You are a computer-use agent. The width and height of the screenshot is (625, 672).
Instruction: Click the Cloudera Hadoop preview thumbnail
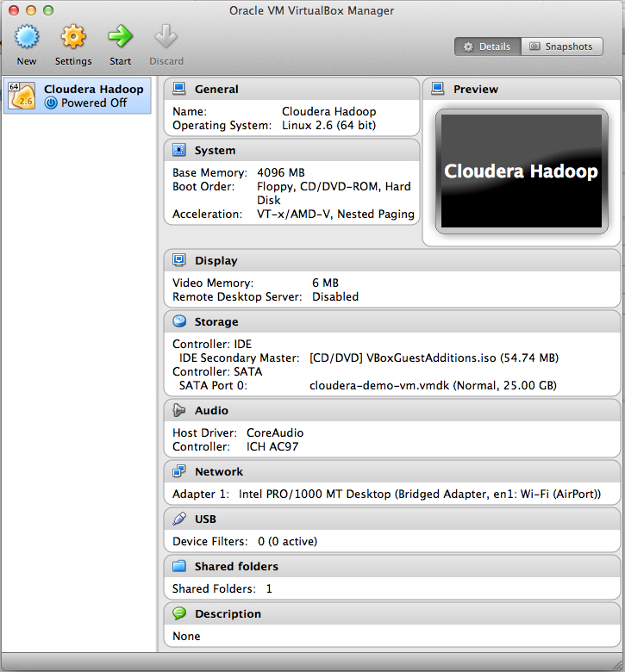(522, 171)
